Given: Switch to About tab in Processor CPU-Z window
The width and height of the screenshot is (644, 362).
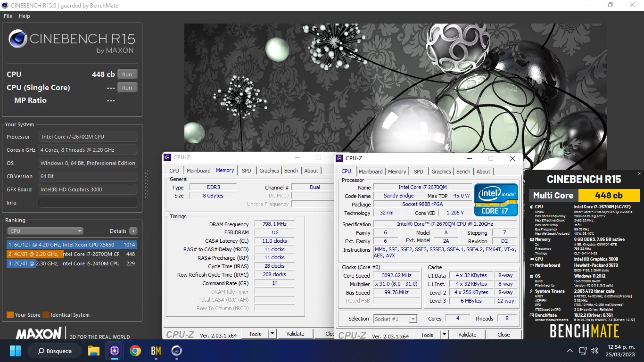Looking at the screenshot, I should (483, 172).
